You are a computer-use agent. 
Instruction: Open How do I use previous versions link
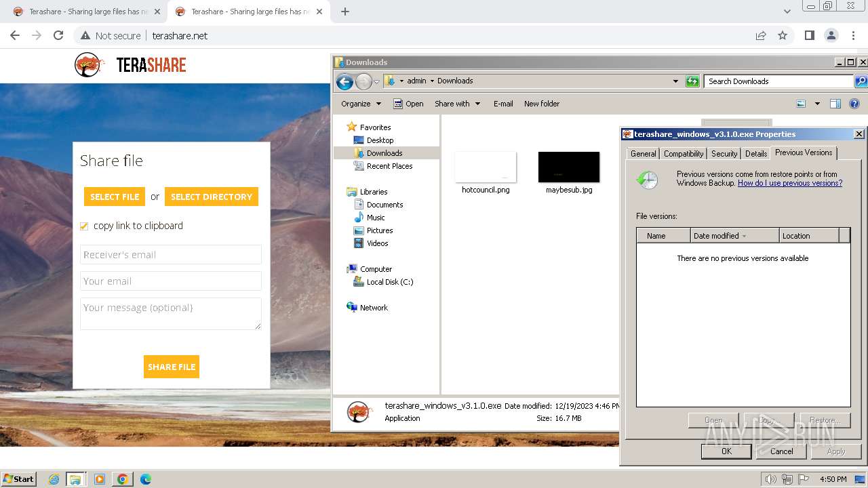click(x=790, y=183)
